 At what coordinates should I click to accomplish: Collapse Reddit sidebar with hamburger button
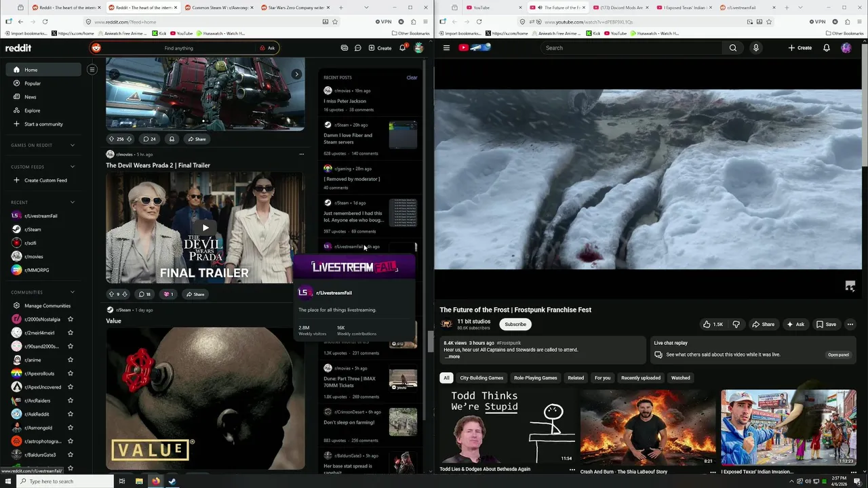pyautogui.click(x=92, y=69)
